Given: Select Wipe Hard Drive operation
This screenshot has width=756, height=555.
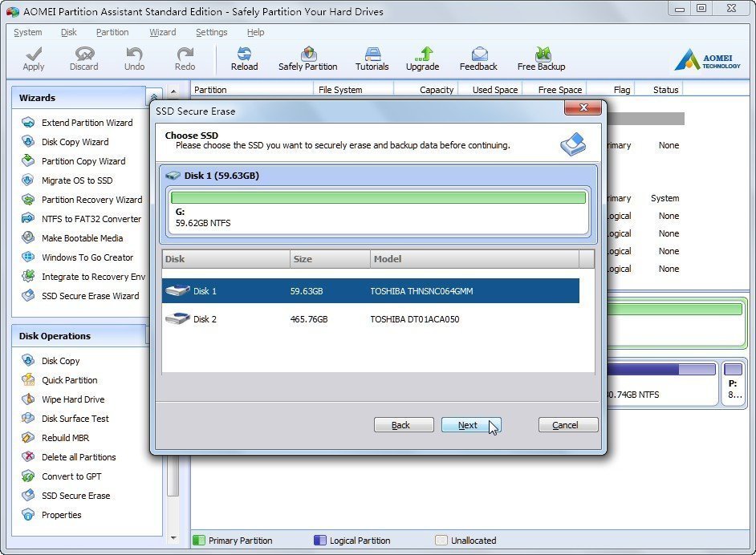Looking at the screenshot, I should 73,400.
